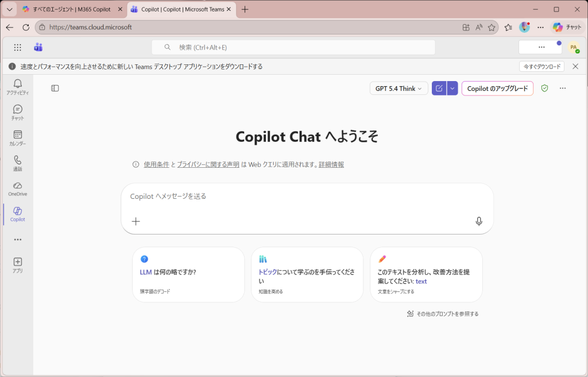Select the LLM は何の略ですか prompt card

(188, 275)
